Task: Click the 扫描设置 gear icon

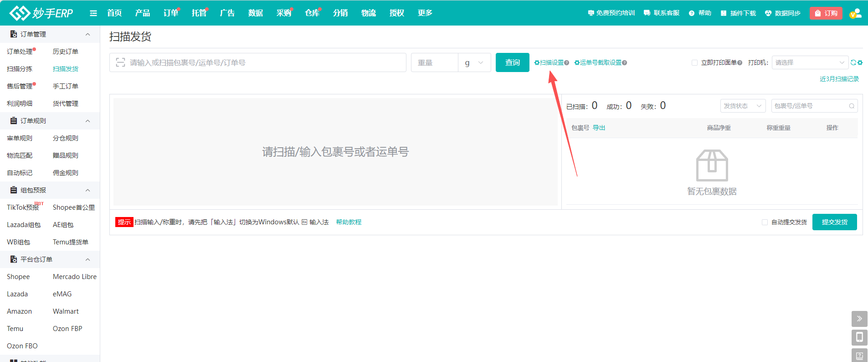Action: (x=537, y=62)
